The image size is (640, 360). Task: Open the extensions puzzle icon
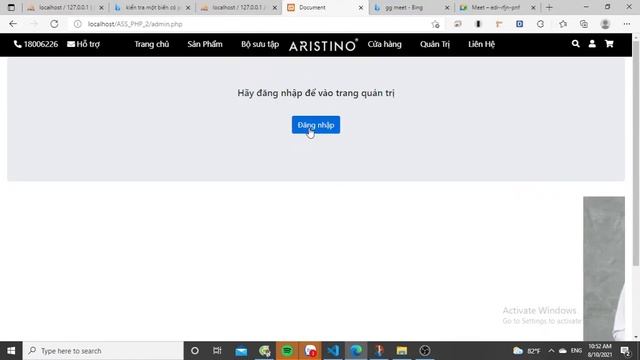pyautogui.click(x=540, y=24)
